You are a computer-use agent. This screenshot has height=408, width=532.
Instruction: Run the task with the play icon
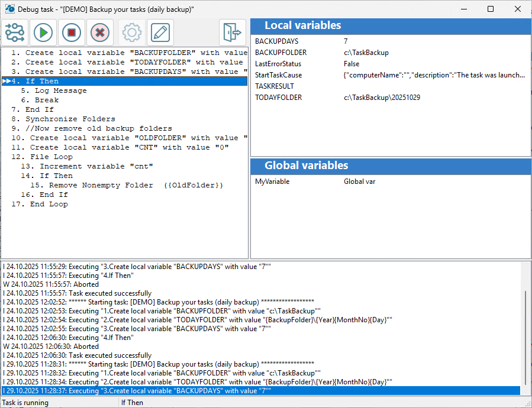[43, 33]
